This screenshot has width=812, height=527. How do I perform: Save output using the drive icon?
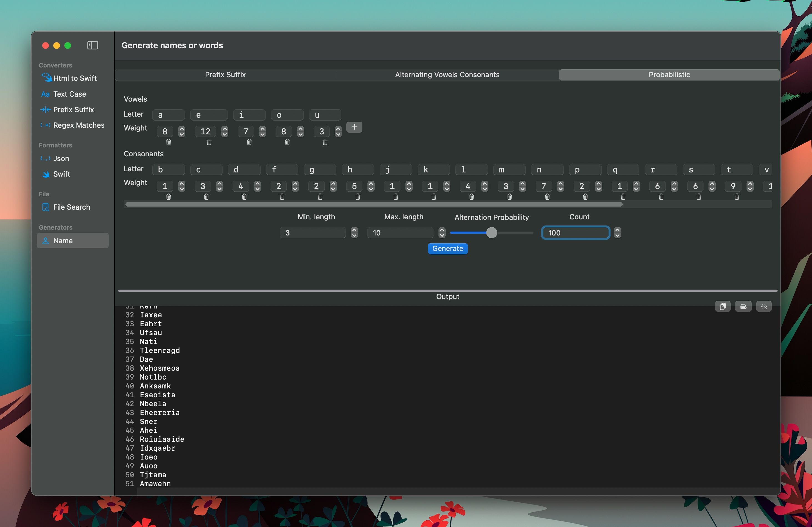click(x=743, y=307)
